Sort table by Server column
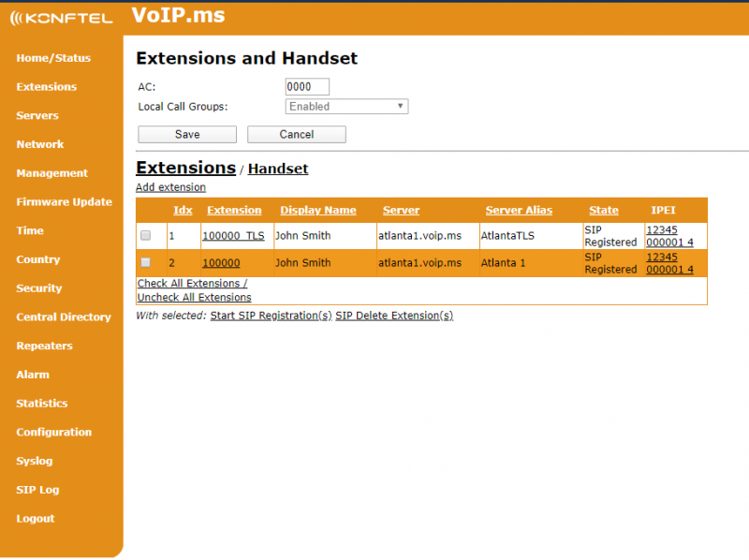749x560 pixels. pyautogui.click(x=402, y=211)
